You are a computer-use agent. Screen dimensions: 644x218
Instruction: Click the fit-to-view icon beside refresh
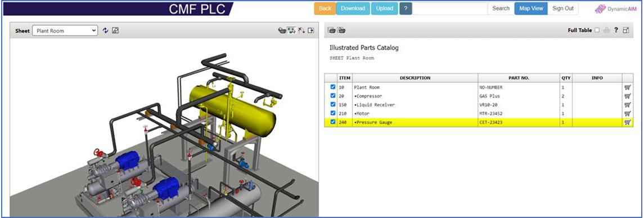[115, 30]
